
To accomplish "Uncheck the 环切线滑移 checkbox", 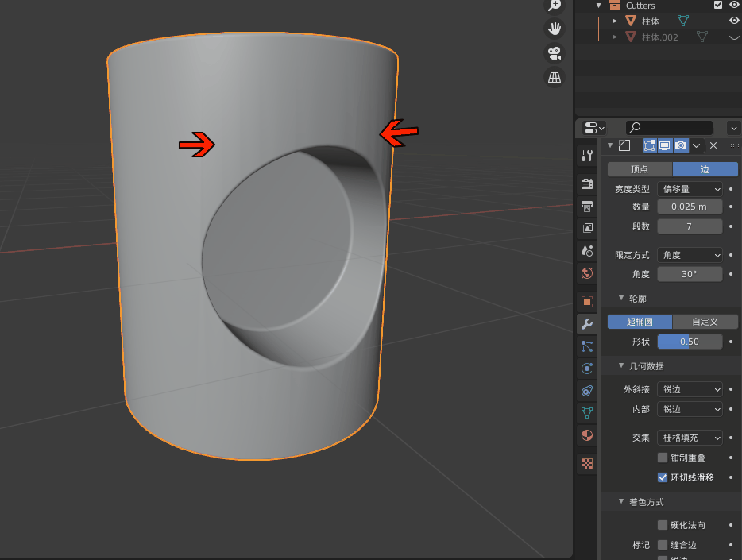I will point(663,477).
